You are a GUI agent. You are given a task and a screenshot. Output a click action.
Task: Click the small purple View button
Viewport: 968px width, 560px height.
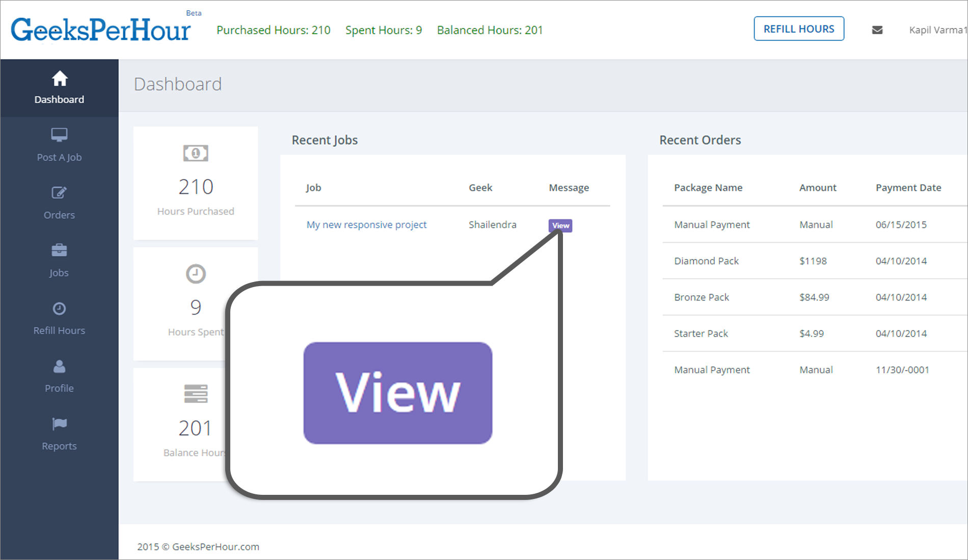coord(560,226)
